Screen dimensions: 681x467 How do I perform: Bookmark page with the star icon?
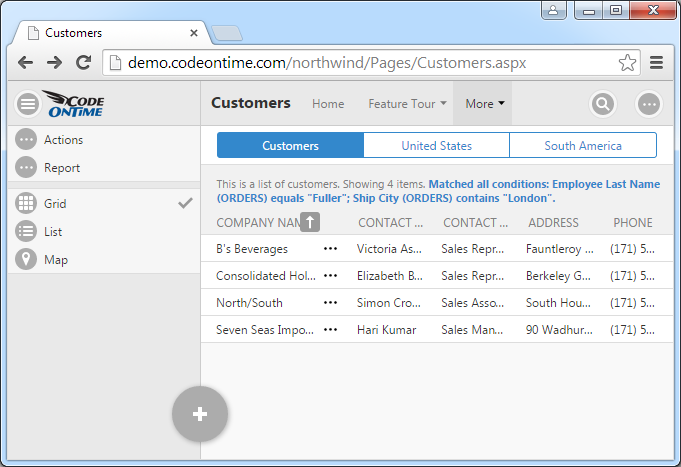pyautogui.click(x=627, y=63)
